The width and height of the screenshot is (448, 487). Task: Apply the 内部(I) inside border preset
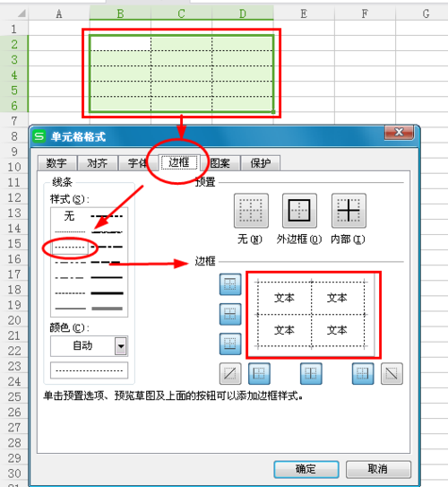[349, 211]
